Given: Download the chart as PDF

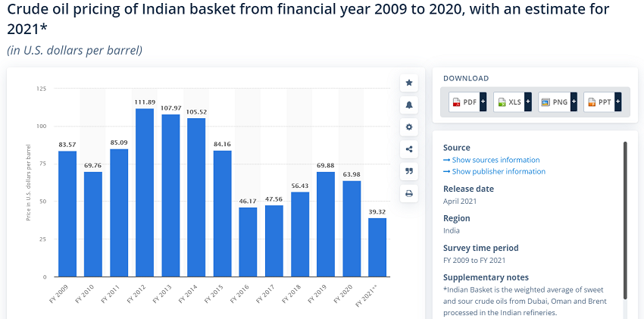Looking at the screenshot, I should (x=464, y=102).
